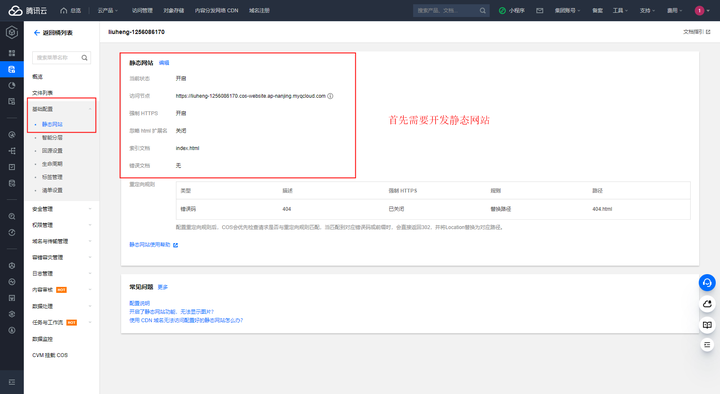Click the info icon beside the website endpoint URL

coord(330,96)
